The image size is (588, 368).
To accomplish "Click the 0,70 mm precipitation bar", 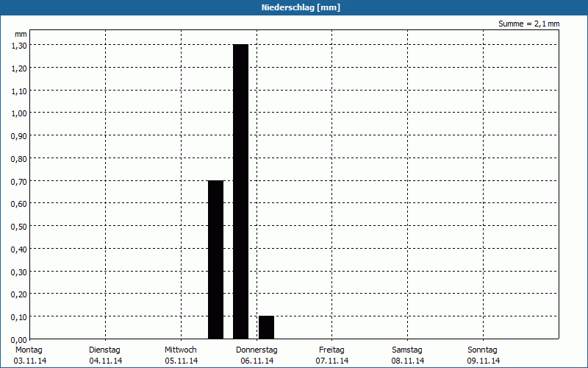I will point(215,260).
